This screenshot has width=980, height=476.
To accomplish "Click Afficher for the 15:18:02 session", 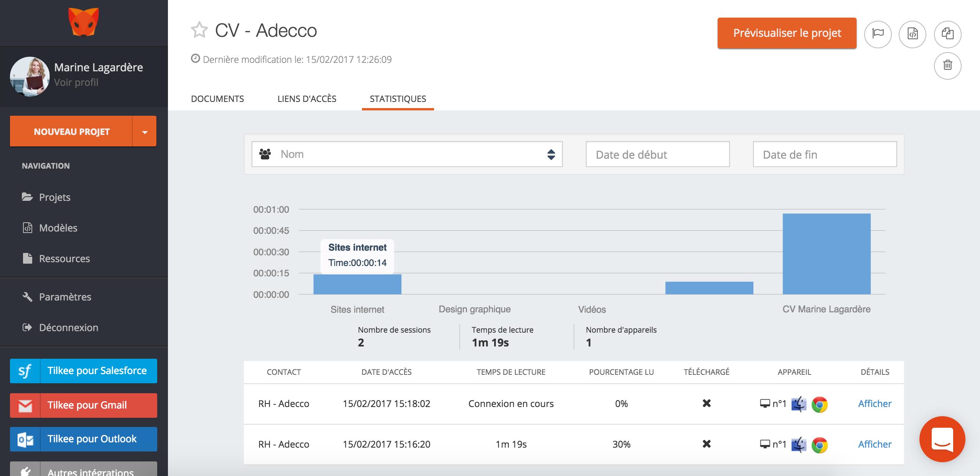I will coord(875,404).
